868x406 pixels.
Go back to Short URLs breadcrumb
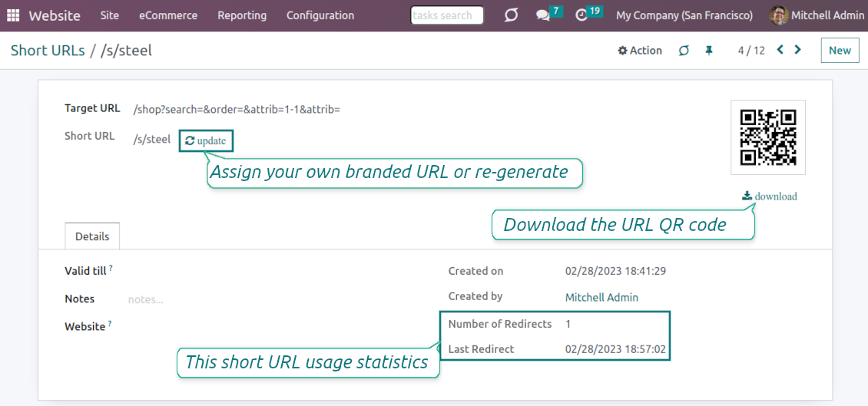[x=48, y=51]
